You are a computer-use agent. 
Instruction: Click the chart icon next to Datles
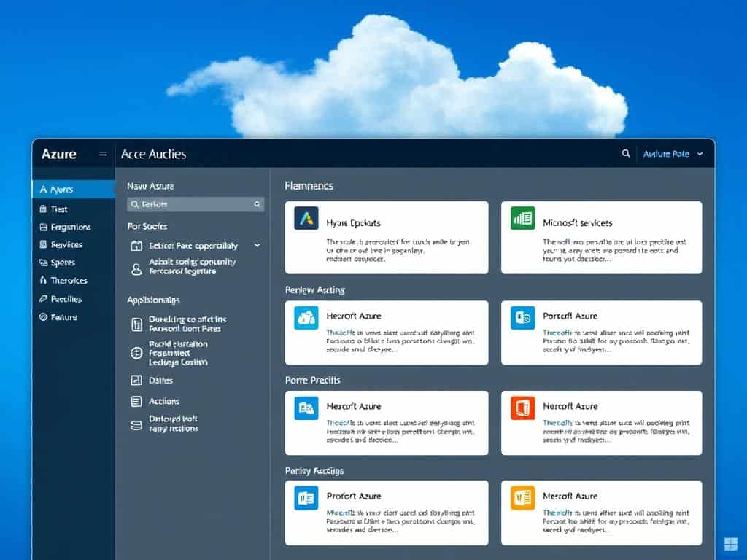(x=136, y=380)
